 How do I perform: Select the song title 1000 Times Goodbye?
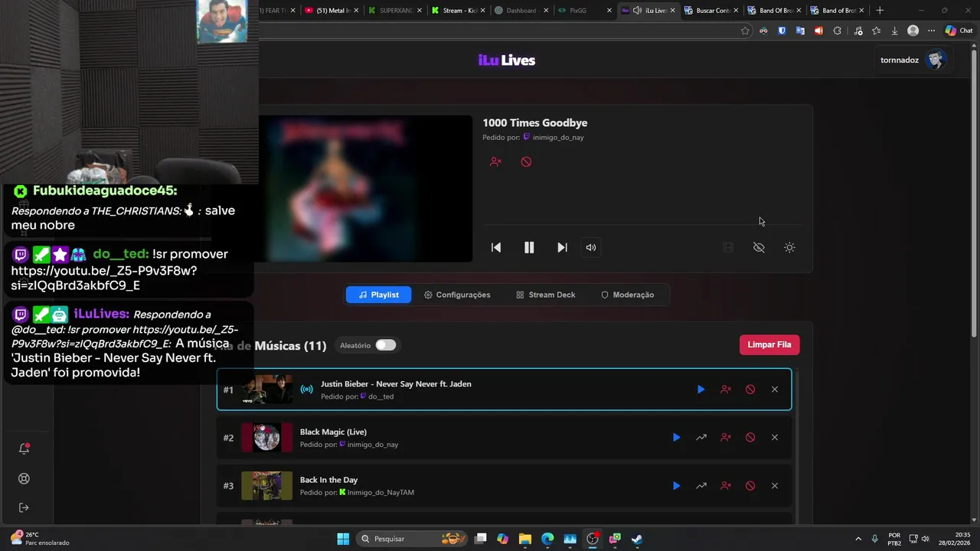535,122
